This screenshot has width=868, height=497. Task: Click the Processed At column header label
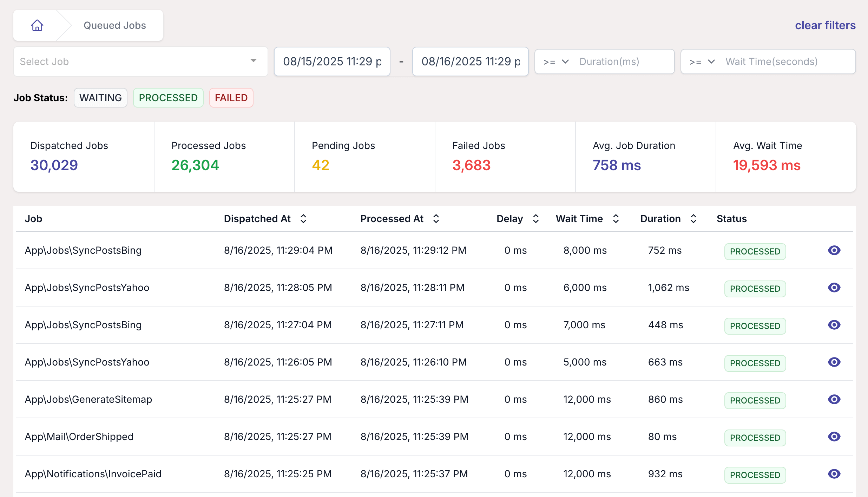pos(392,219)
